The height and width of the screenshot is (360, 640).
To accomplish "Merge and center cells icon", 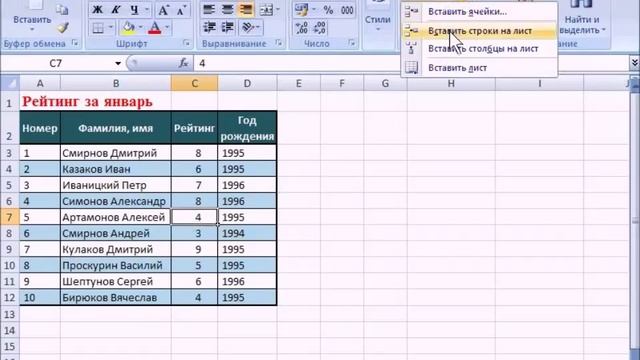I will [266, 10].
